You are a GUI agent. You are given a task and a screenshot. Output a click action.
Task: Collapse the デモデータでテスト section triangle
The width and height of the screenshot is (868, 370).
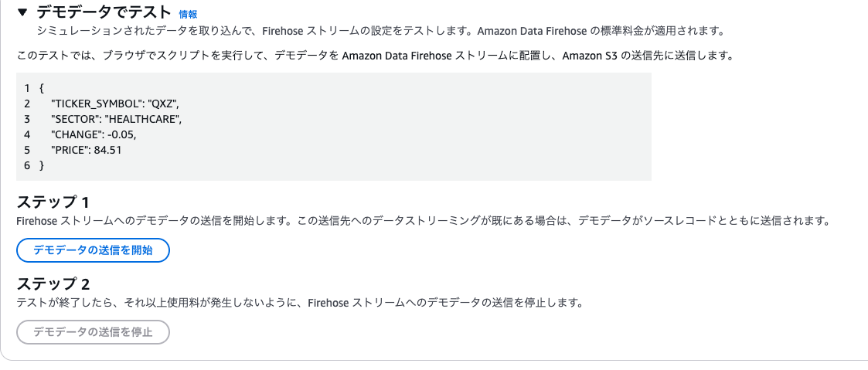click(22, 12)
